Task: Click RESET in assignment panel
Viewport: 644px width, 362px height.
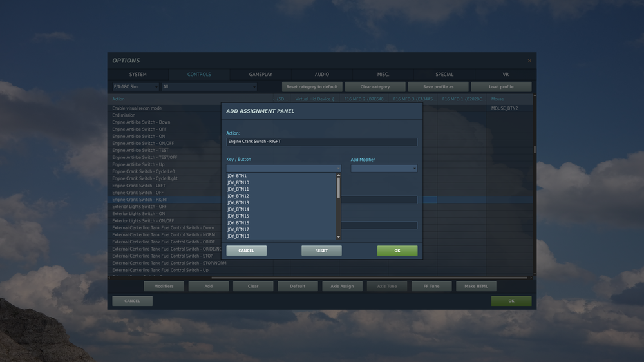Action: click(x=321, y=251)
